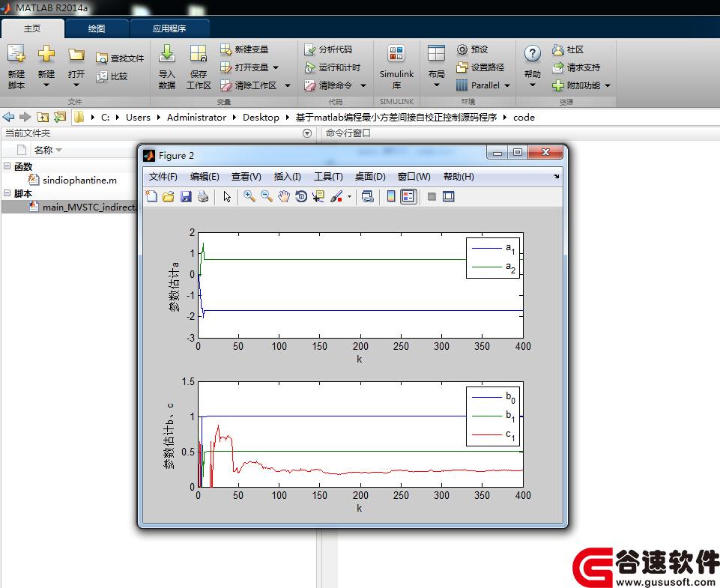The height and width of the screenshot is (588, 720).
Task: Click Request Support button
Action: 576,67
